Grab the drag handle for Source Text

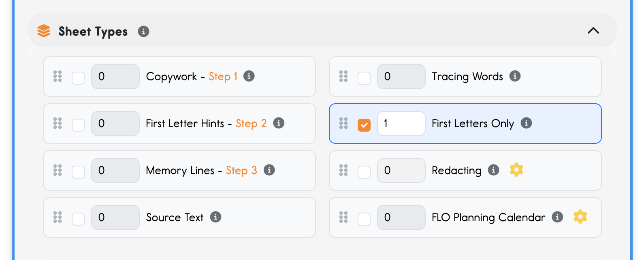(58, 217)
